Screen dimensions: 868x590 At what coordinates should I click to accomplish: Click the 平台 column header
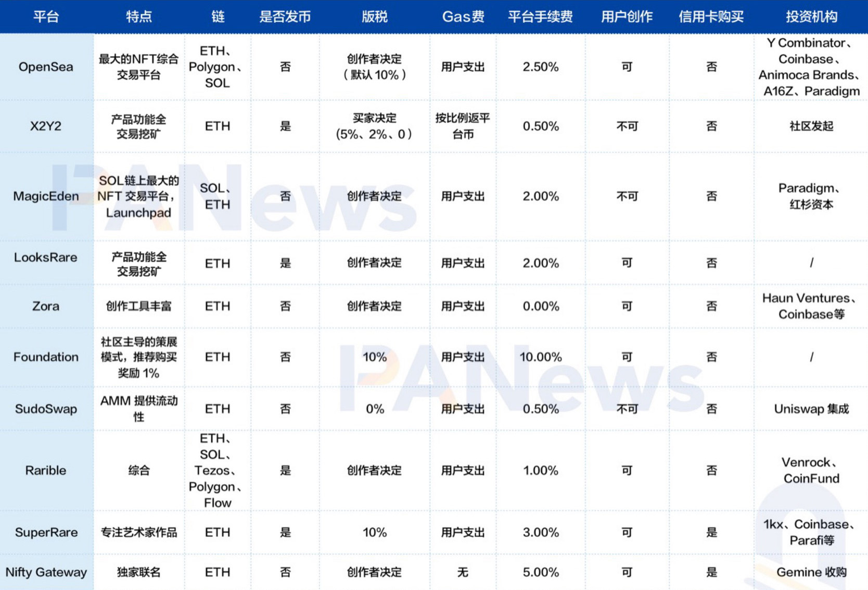point(45,16)
